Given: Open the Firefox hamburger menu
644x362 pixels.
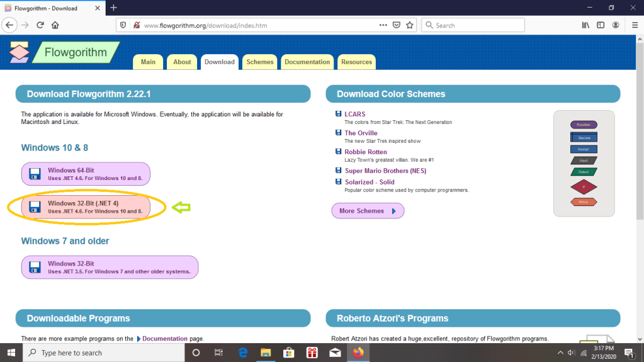Looking at the screenshot, I should [x=632, y=25].
